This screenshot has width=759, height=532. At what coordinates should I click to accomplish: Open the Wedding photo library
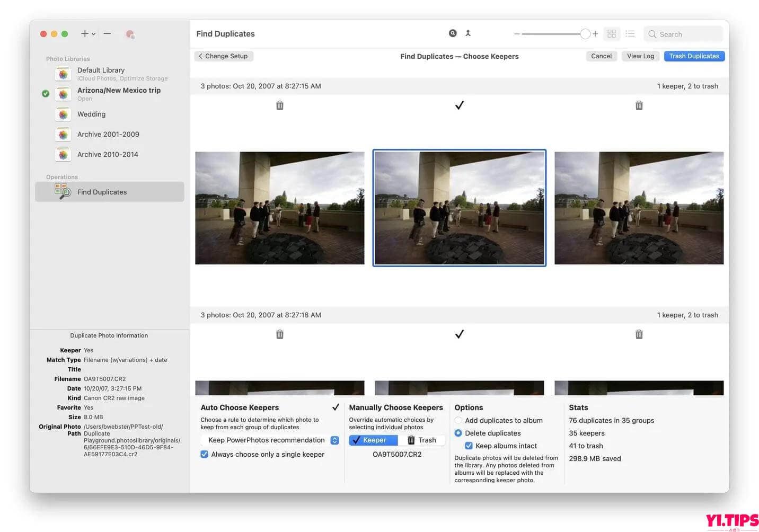click(x=91, y=114)
